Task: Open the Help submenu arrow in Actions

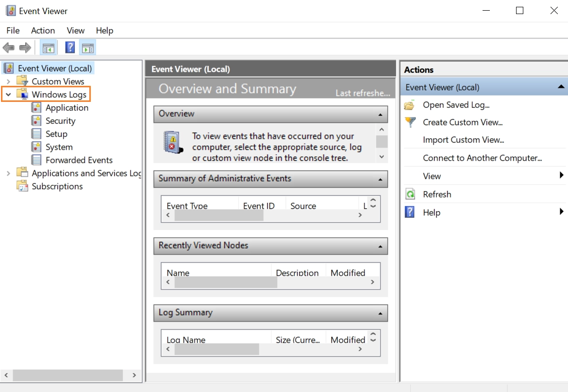Action: [562, 212]
